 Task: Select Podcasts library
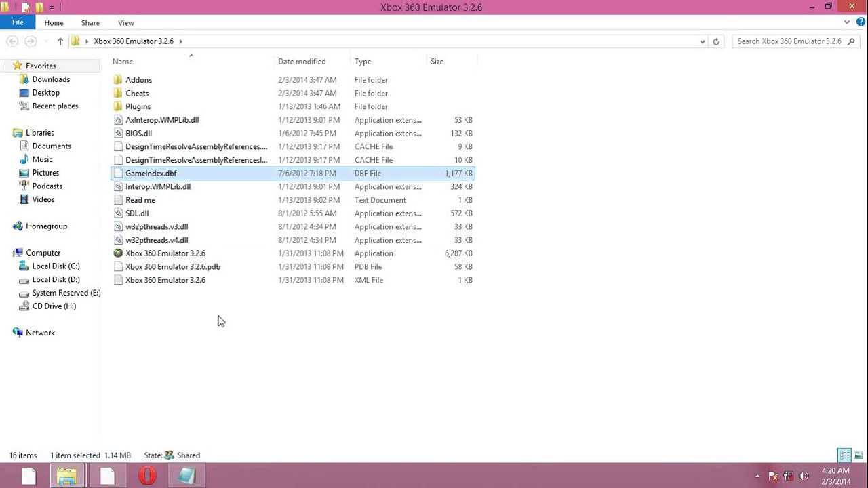(x=47, y=186)
